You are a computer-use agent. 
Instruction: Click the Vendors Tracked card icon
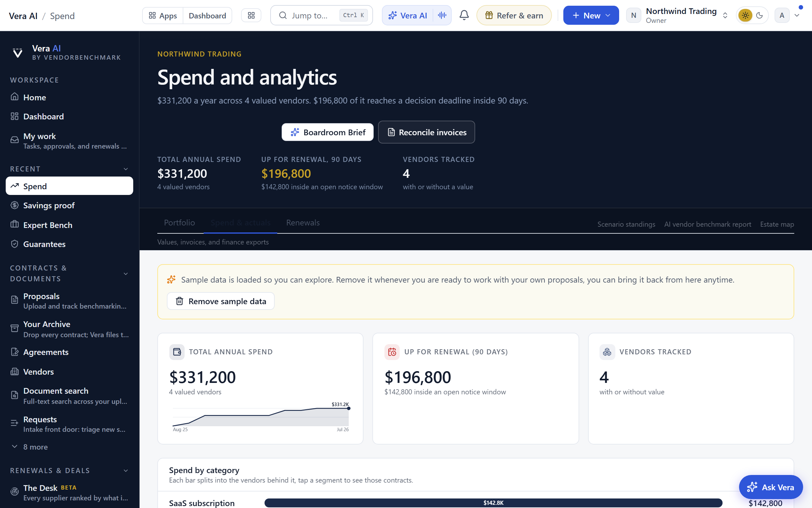(607, 352)
